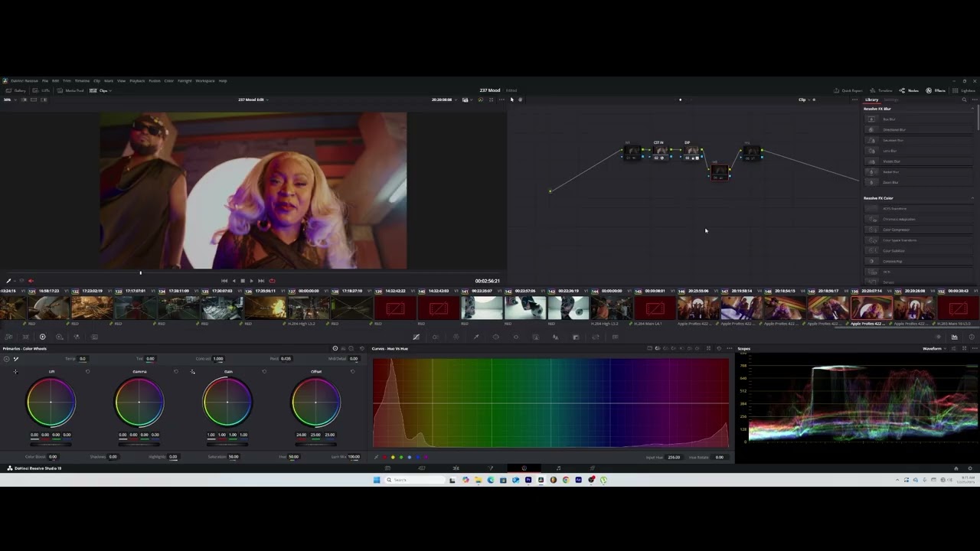The image size is (980, 551).
Task: Open the Color Match palette
Action: pos(25,337)
